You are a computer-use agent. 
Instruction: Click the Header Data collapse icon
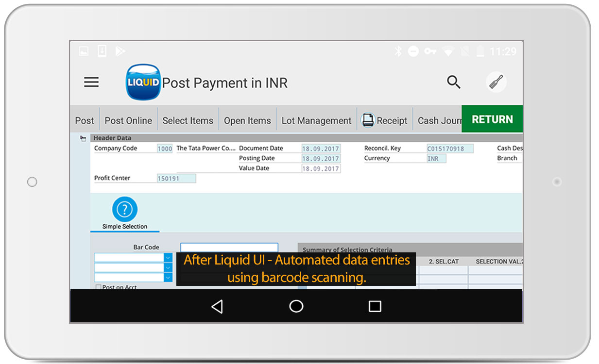tap(83, 139)
